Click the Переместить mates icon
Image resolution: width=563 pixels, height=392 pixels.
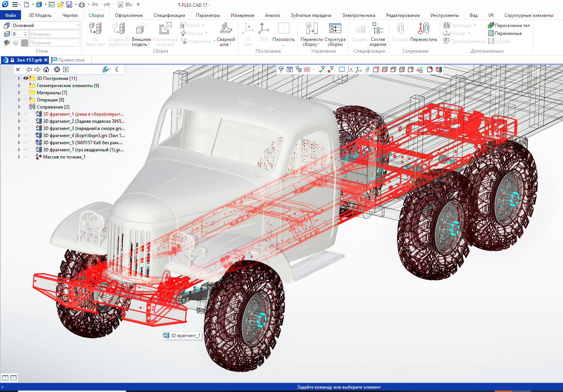(x=423, y=34)
